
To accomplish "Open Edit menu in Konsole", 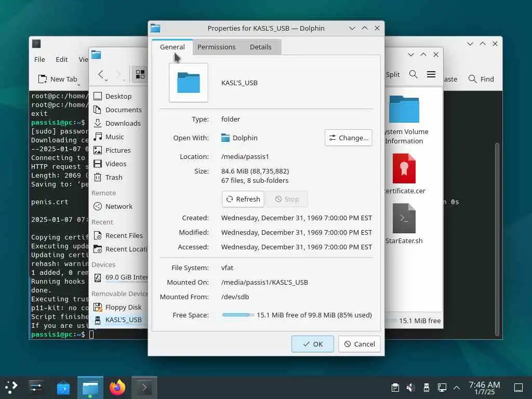I will (x=61, y=59).
